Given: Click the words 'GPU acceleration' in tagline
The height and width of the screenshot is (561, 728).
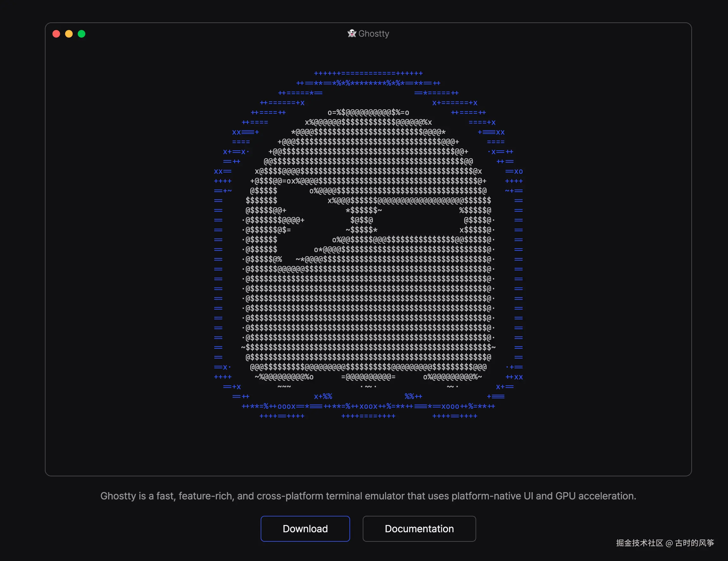Looking at the screenshot, I should [595, 496].
